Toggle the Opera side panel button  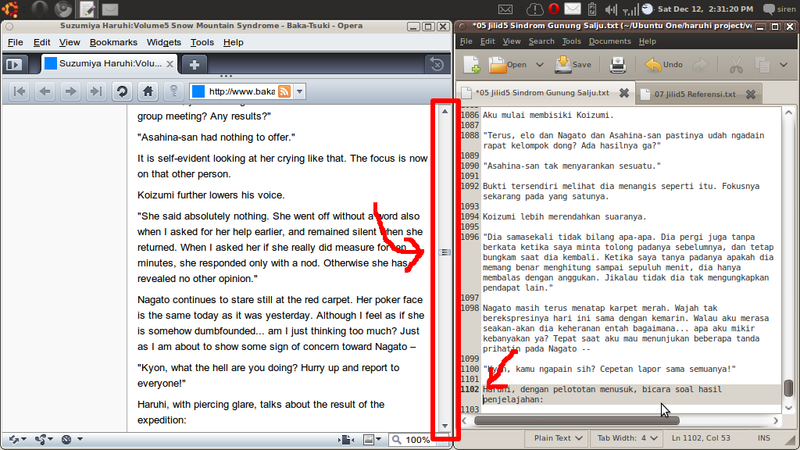(14, 64)
